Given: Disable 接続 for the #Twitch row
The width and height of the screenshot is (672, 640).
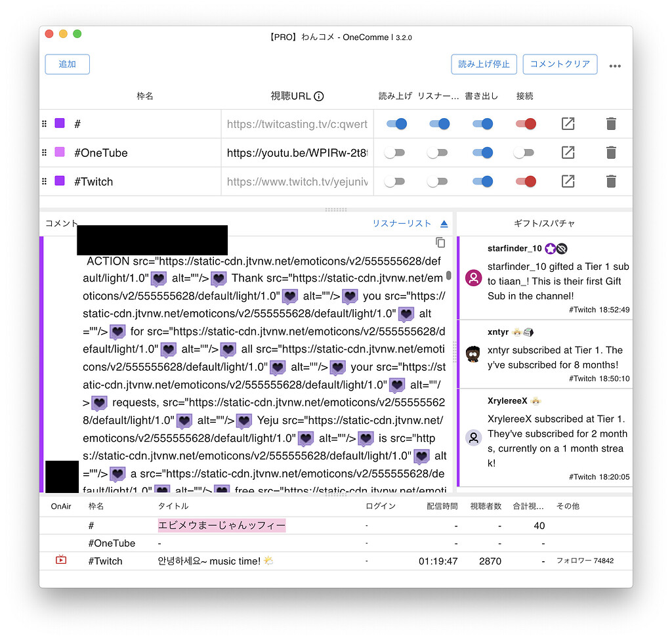Looking at the screenshot, I should tap(525, 181).
